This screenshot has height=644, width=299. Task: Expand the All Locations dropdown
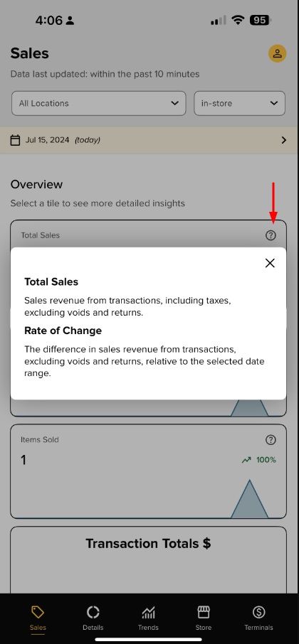point(99,104)
